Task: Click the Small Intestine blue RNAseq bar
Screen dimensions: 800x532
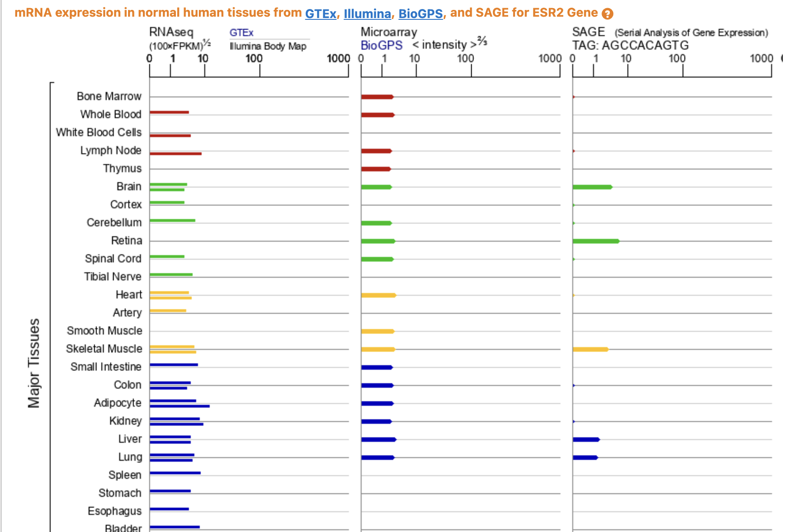Action: pyautogui.click(x=174, y=365)
